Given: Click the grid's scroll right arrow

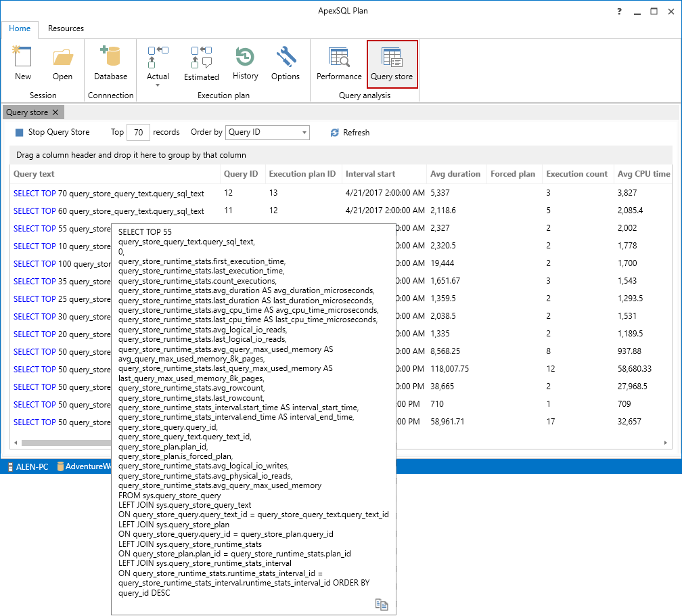Looking at the screenshot, I should (666, 443).
